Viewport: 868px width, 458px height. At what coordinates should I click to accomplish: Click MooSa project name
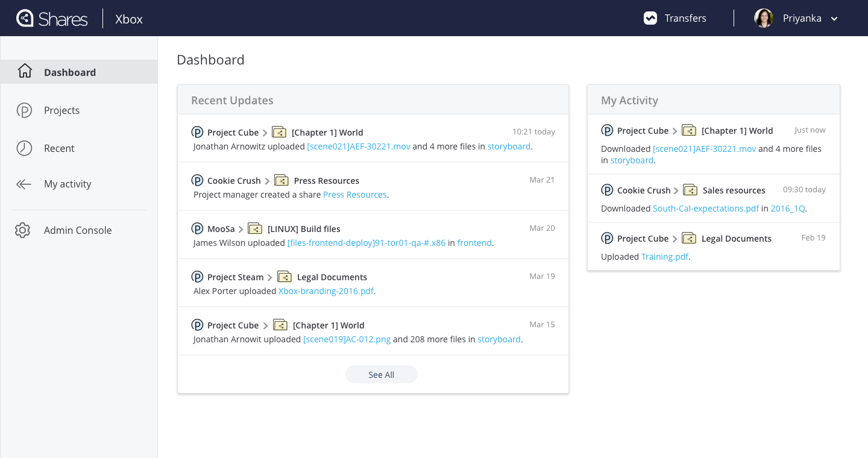point(221,229)
